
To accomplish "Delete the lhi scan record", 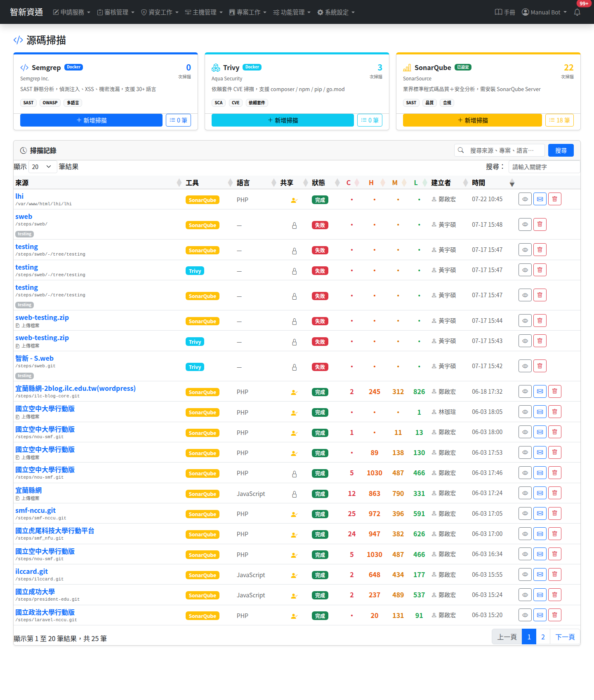I will click(x=555, y=199).
